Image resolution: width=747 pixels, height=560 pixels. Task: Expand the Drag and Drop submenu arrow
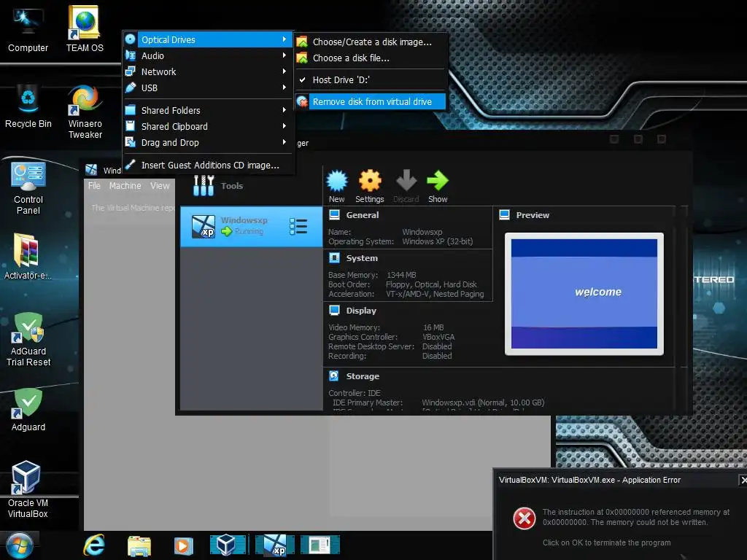(285, 142)
